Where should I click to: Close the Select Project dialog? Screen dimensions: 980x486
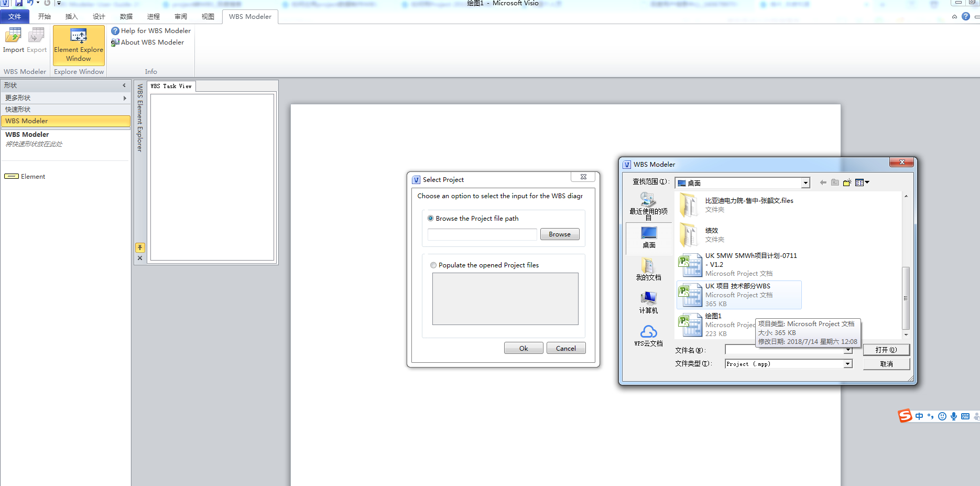[583, 177]
